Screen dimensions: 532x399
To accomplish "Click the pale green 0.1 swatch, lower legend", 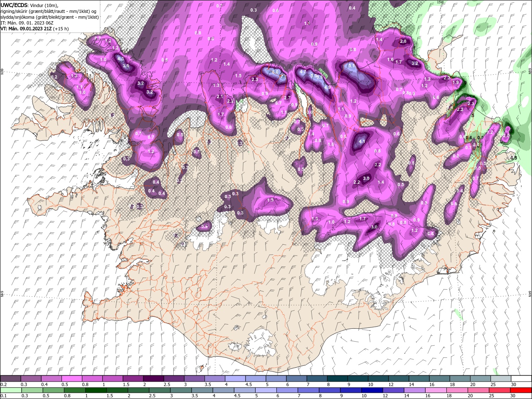I will (11, 390).
